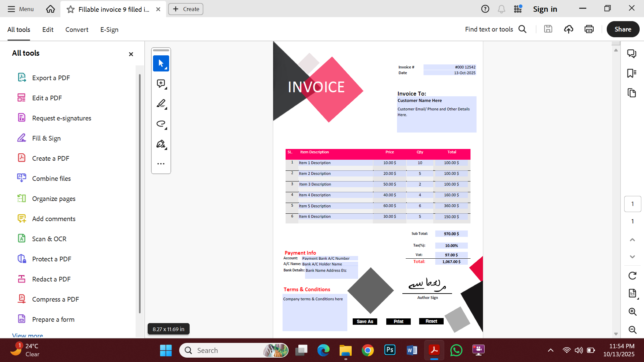Image resolution: width=644 pixels, height=362 pixels.
Task: Expand View more in All tools list
Action: click(27, 335)
